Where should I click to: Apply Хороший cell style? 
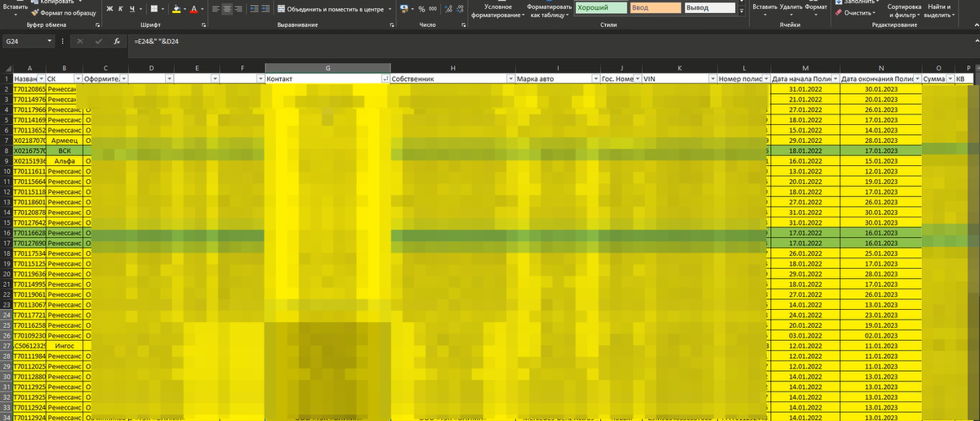tap(601, 7)
